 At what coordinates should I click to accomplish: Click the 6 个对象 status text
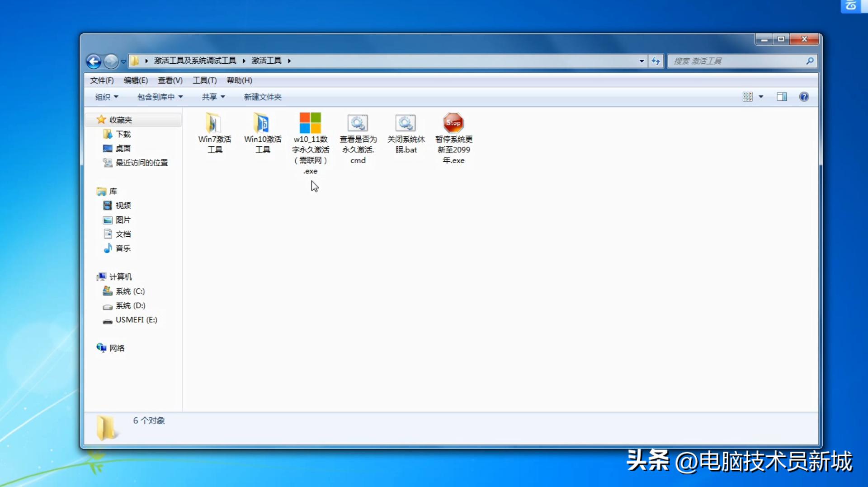pyautogui.click(x=149, y=421)
